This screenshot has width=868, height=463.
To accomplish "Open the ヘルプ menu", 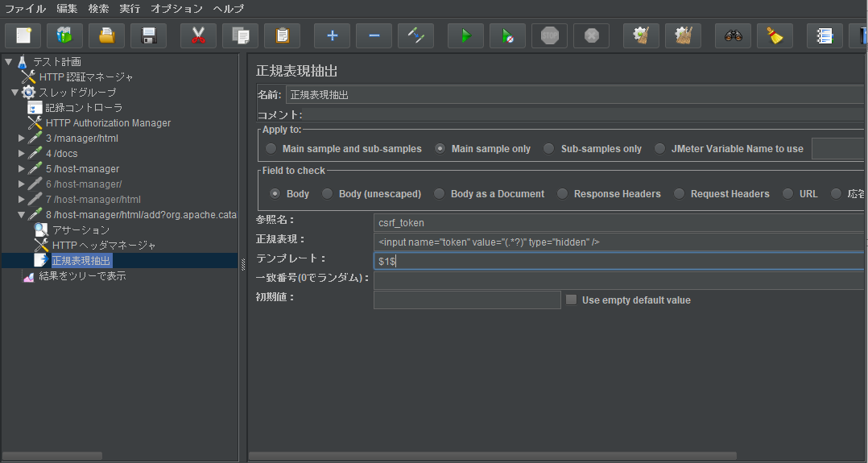I will pyautogui.click(x=228, y=8).
